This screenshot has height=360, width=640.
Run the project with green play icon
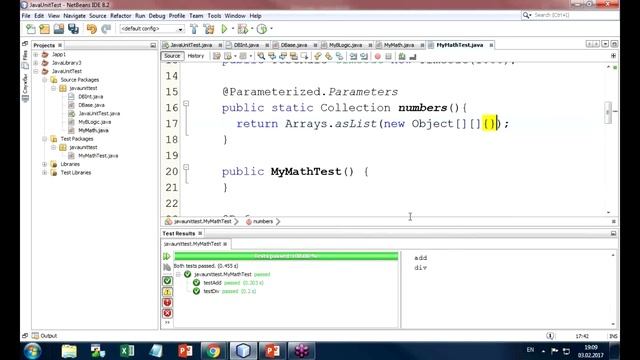[x=224, y=29]
